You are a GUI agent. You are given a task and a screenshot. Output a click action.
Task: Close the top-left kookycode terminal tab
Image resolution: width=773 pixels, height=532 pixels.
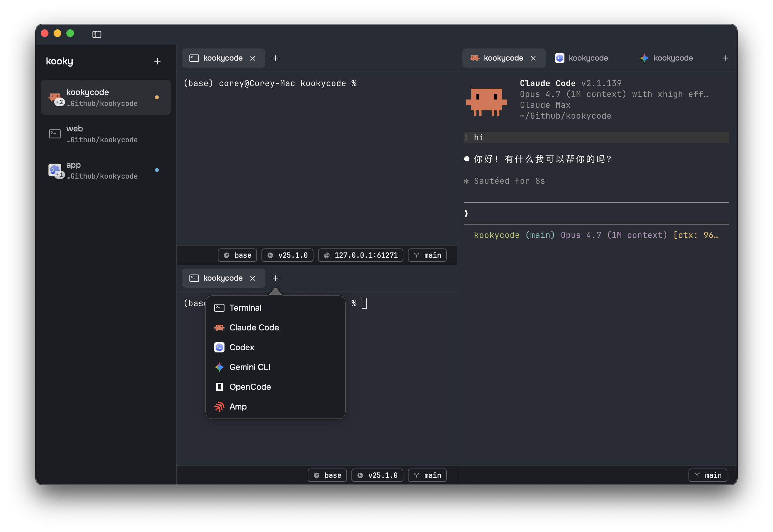coord(253,58)
